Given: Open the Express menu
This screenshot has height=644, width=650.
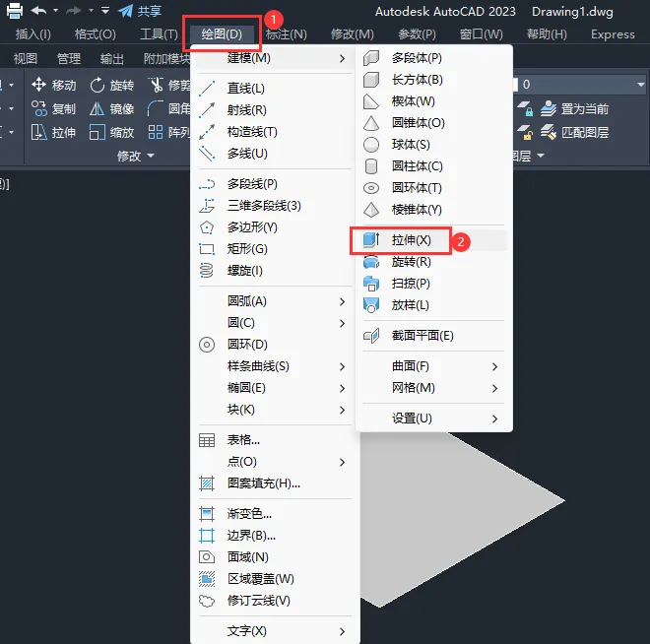Looking at the screenshot, I should tap(613, 34).
